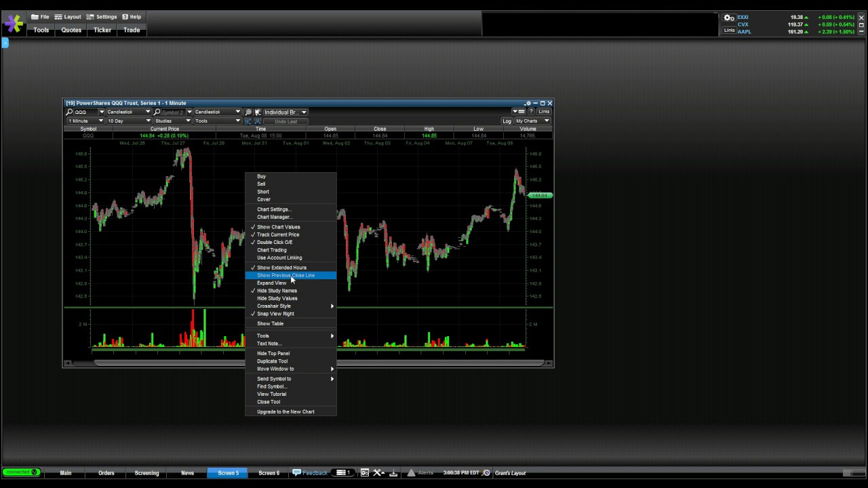Click the first small blue icon left of Undo Last
The image size is (868, 488).
pos(248,121)
